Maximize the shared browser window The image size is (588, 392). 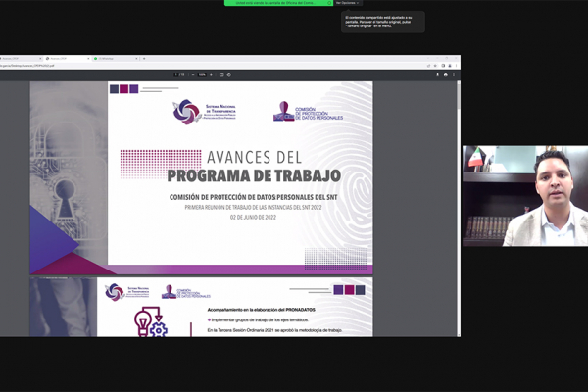446,58
